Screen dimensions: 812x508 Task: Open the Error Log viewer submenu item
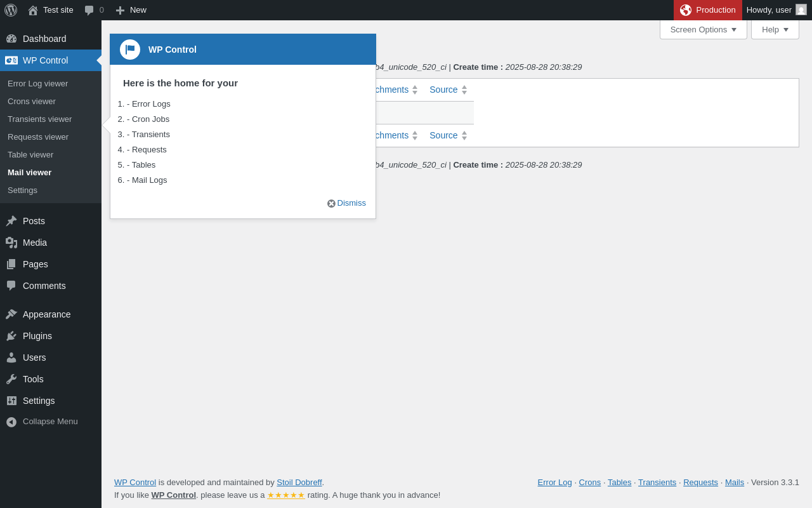(37, 83)
